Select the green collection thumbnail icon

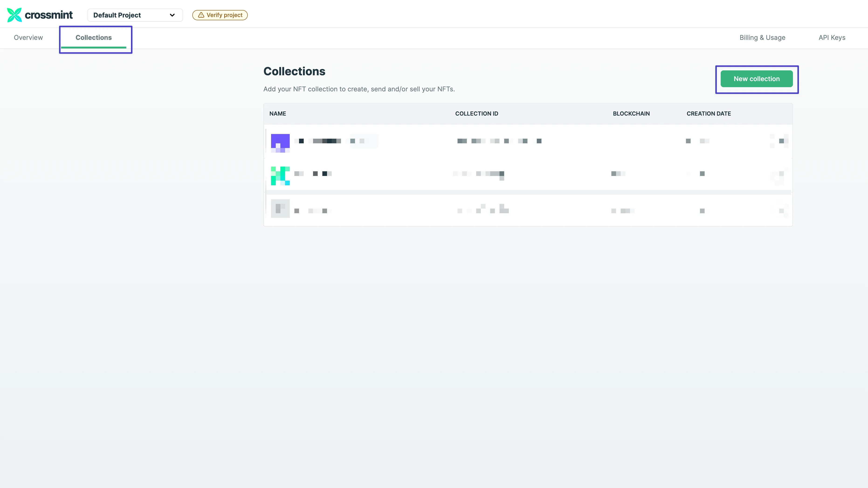[x=280, y=175]
